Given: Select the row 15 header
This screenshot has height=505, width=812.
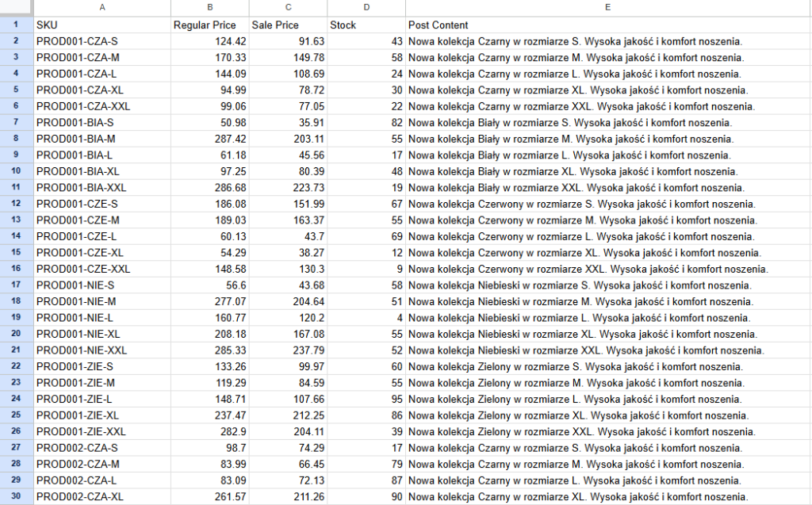Looking at the screenshot, I should click(x=16, y=253).
